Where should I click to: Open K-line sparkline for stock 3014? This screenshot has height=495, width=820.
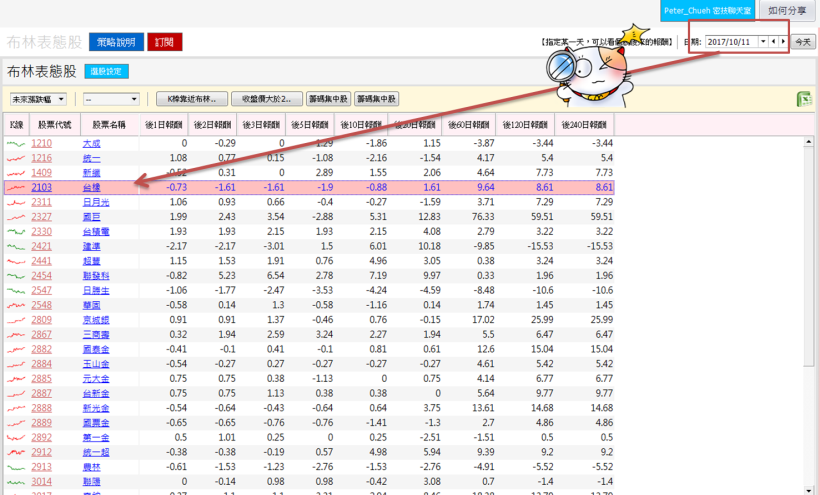pos(16,482)
